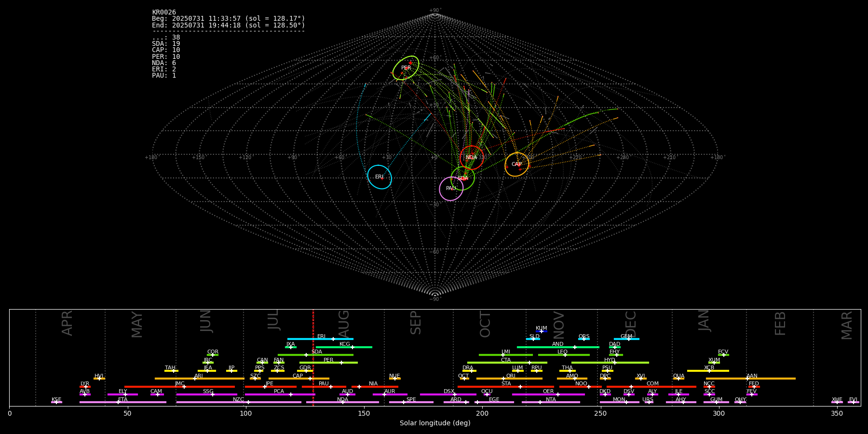Select the APR month label

[x=67, y=323]
